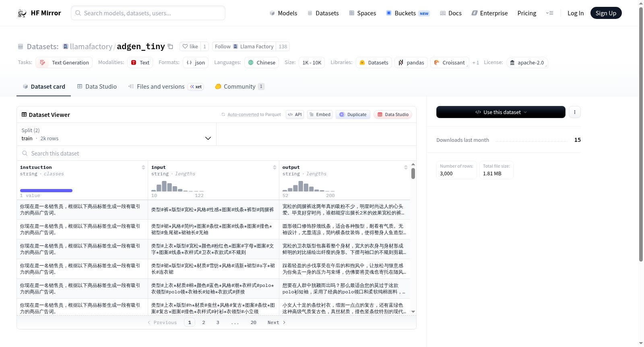This screenshot has height=347, width=644.
Task: Click the apache-2.0 license icon
Action: pos(512,62)
